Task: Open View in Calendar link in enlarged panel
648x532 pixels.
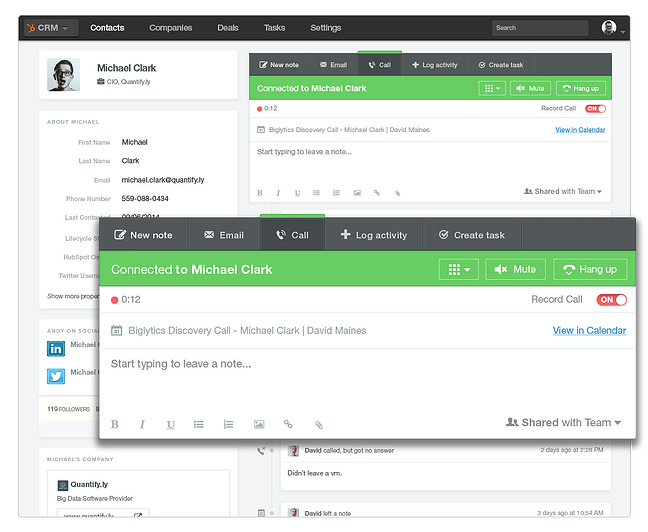Action: (589, 330)
